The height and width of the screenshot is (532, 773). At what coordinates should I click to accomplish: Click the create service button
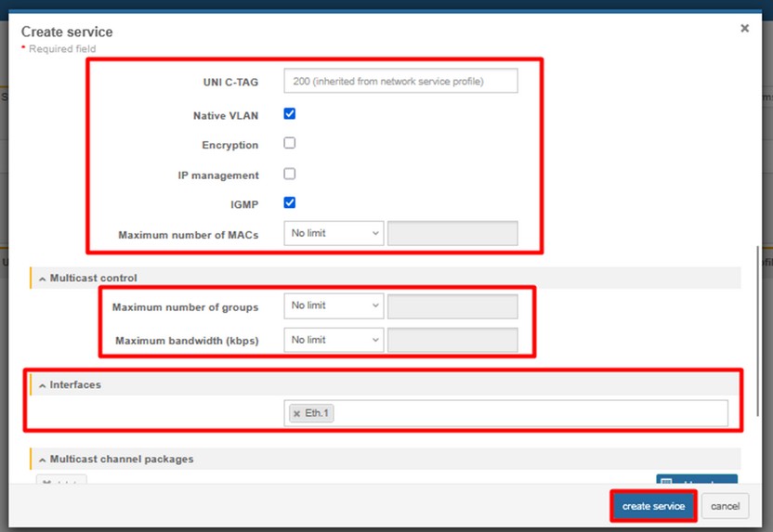click(x=653, y=506)
